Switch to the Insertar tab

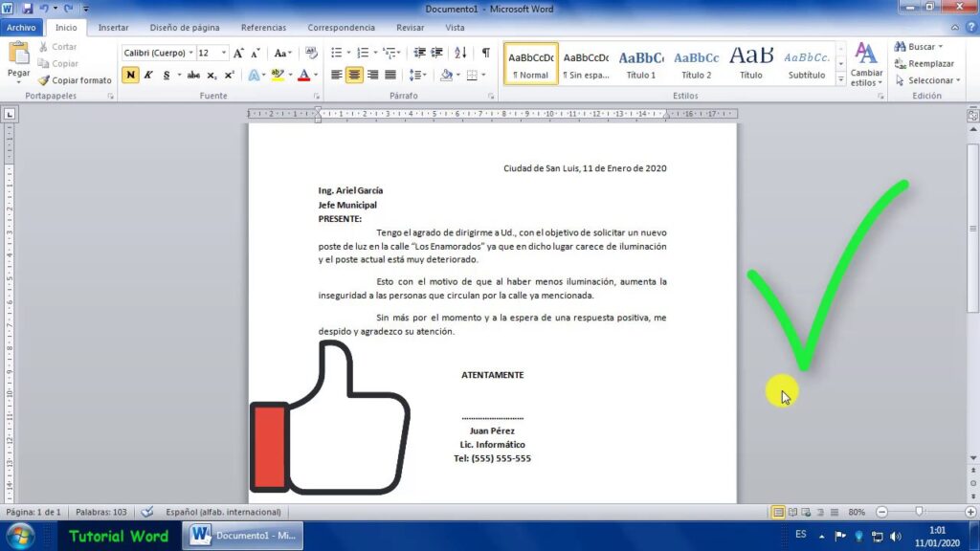tap(113, 28)
